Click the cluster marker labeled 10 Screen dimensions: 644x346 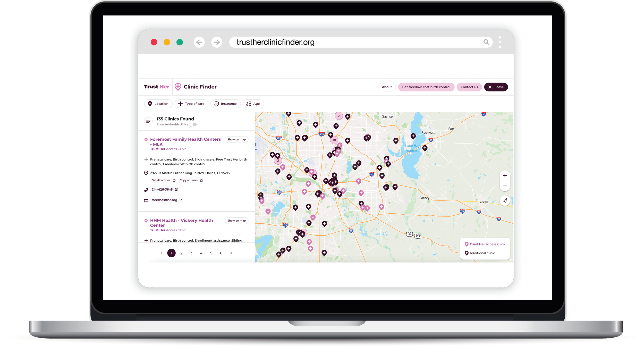click(x=334, y=140)
